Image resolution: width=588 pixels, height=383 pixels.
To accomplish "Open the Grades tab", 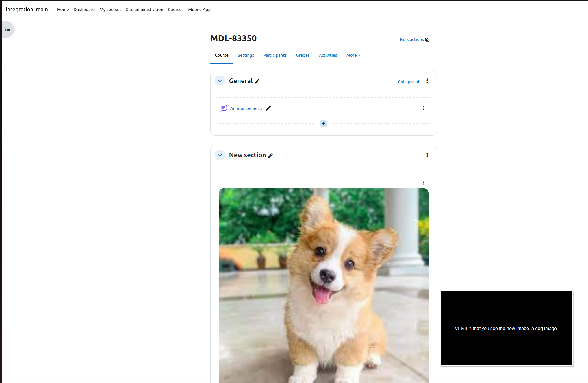I will point(303,55).
